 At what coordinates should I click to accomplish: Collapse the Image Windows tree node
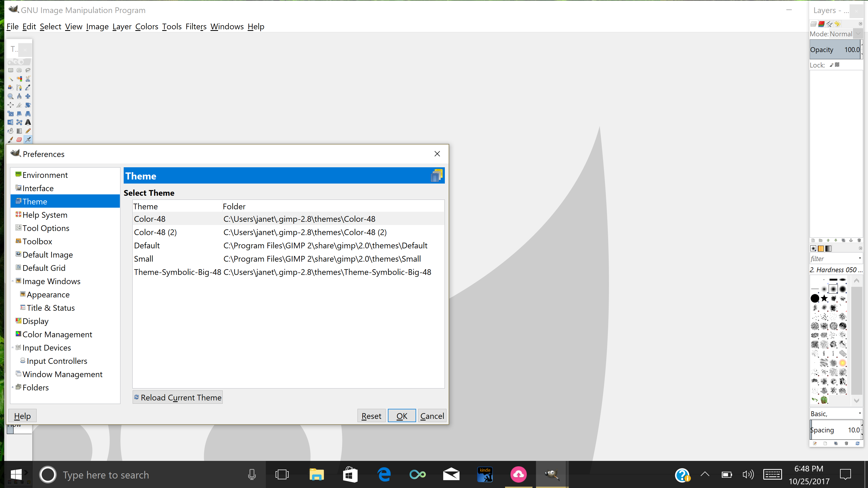[12, 281]
